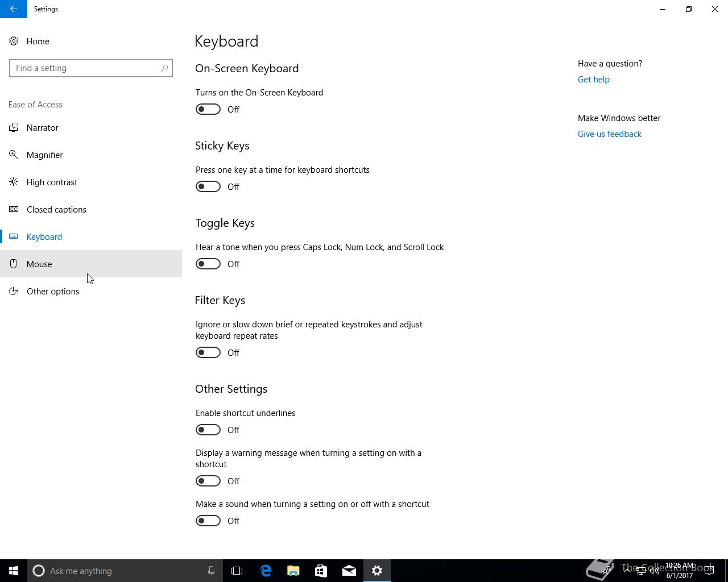The width and height of the screenshot is (728, 582).
Task: Switch on Toggle Keys tone
Action: pyautogui.click(x=208, y=264)
